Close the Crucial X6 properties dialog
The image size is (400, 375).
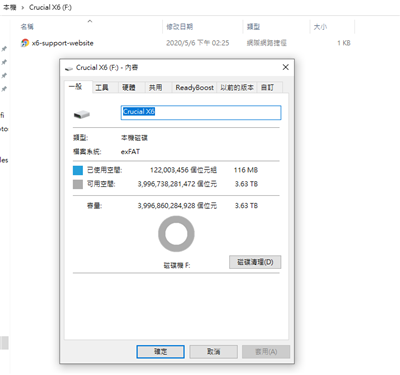[286, 67]
